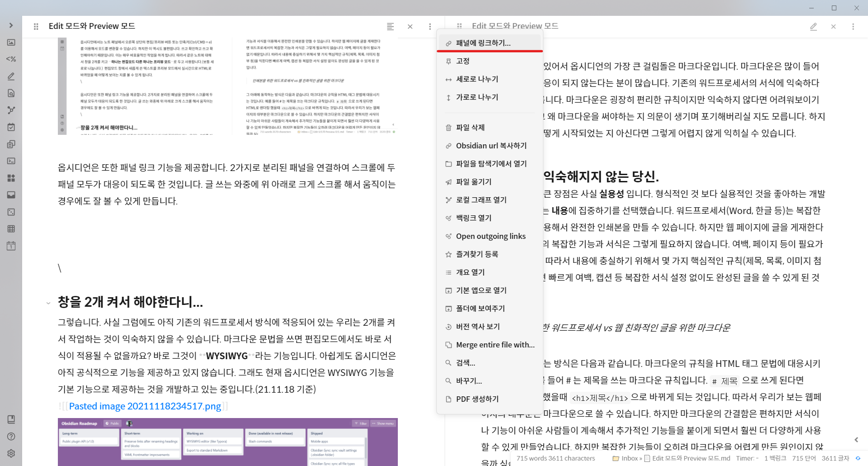Close the left note pane
868x466 pixels.
point(410,27)
